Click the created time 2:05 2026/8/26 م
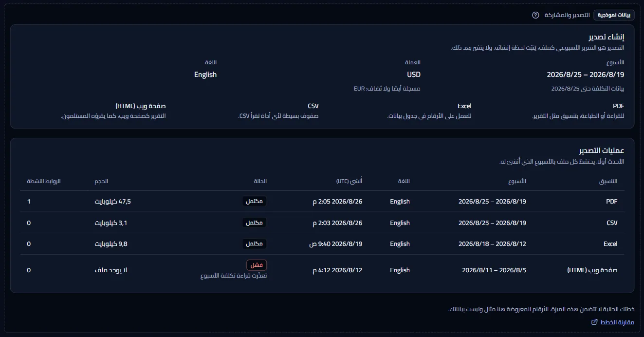Viewport: 644px width, 337px height. point(337,202)
